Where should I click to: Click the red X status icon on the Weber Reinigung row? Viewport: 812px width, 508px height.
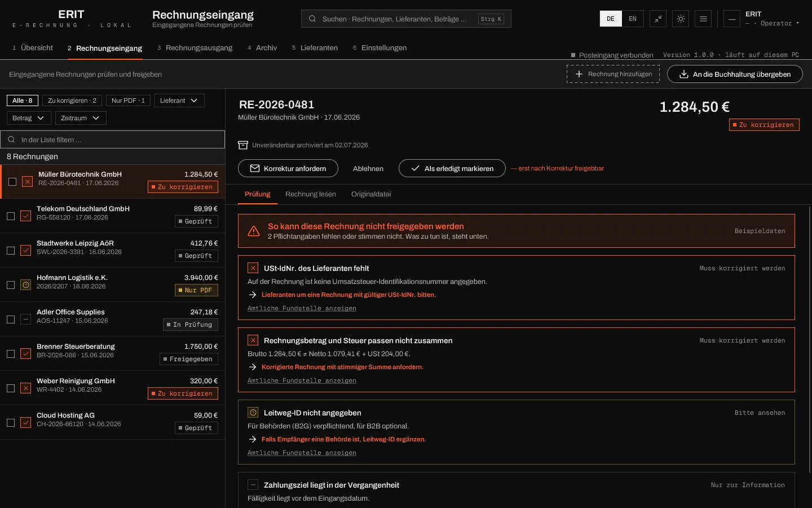coord(25,388)
